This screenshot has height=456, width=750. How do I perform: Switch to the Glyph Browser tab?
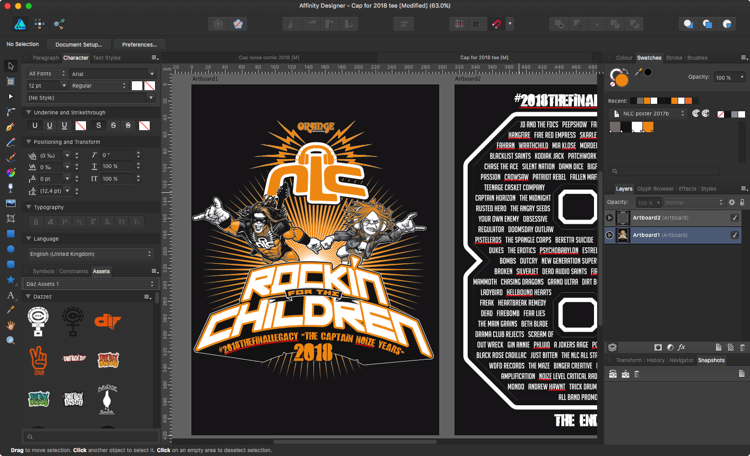coord(655,189)
